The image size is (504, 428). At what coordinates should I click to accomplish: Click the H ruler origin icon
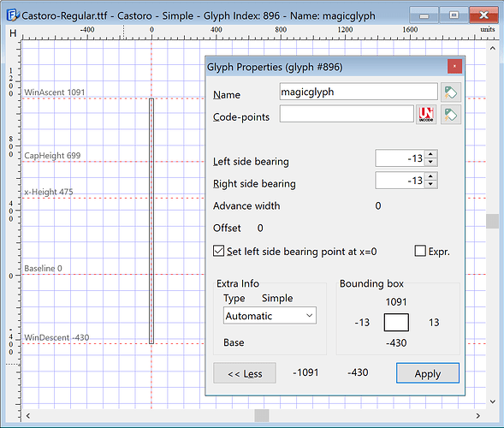13,33
